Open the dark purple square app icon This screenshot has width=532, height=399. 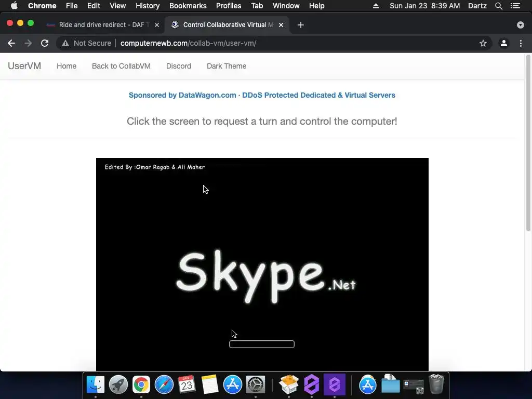tap(335, 384)
